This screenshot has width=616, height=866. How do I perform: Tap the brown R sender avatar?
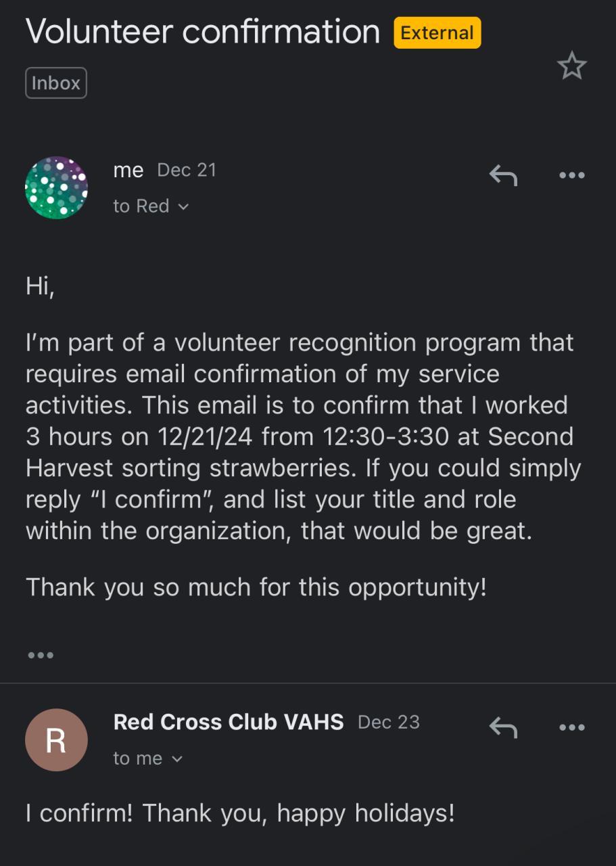(56, 739)
